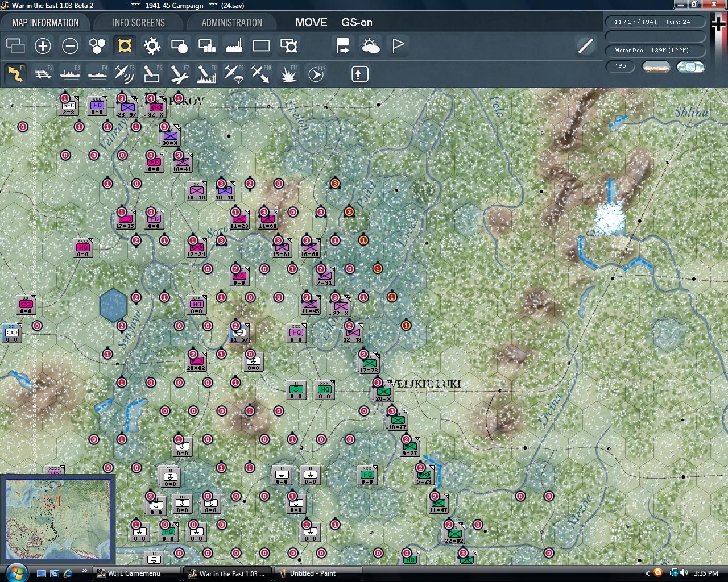Select the unit counter labeled 16=66
This screenshot has height=582, width=728.
coord(310,248)
